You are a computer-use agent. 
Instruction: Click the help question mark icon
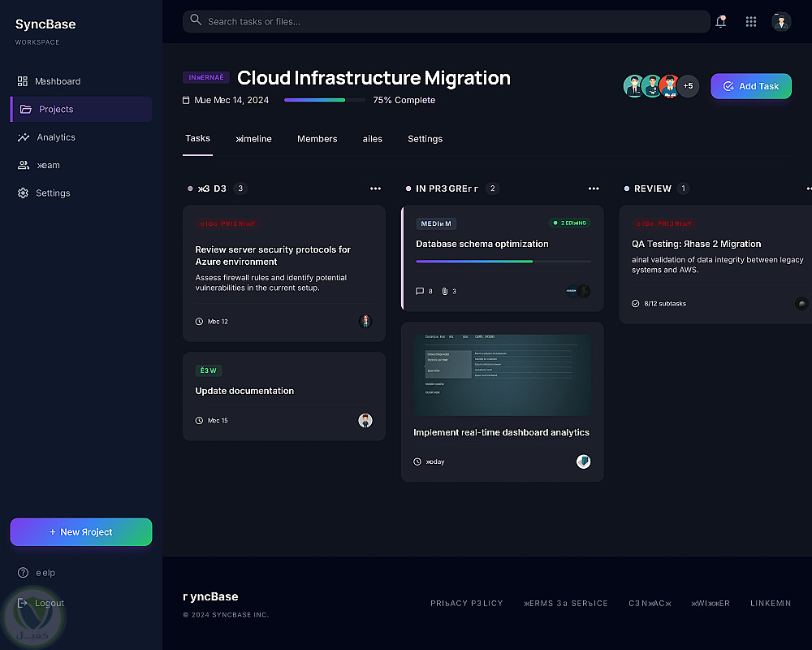pyautogui.click(x=23, y=573)
